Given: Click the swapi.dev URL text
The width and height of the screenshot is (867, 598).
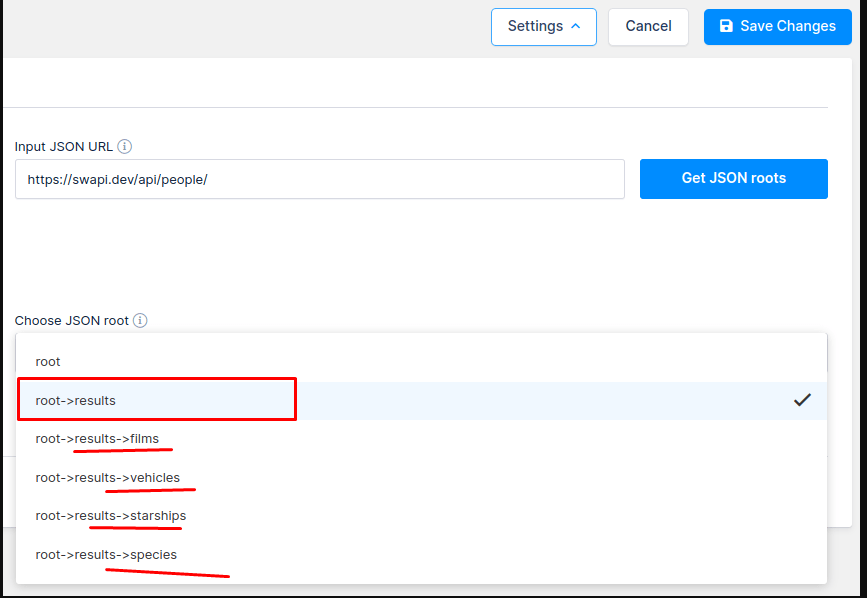Looking at the screenshot, I should pos(117,179).
